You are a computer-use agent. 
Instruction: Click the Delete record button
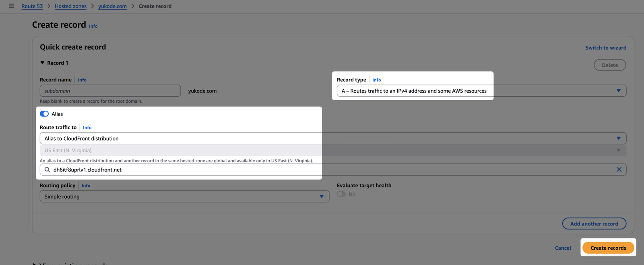point(610,65)
